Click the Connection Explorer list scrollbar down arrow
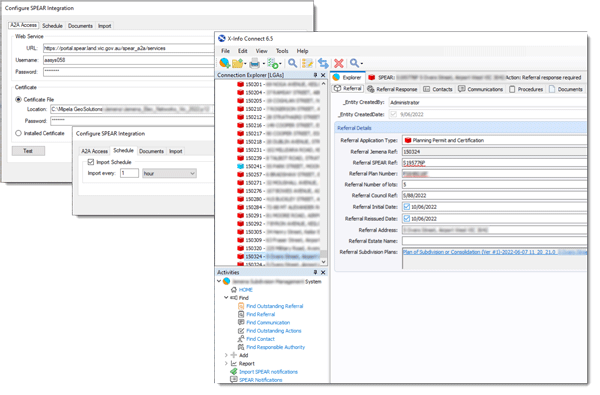 324,262
